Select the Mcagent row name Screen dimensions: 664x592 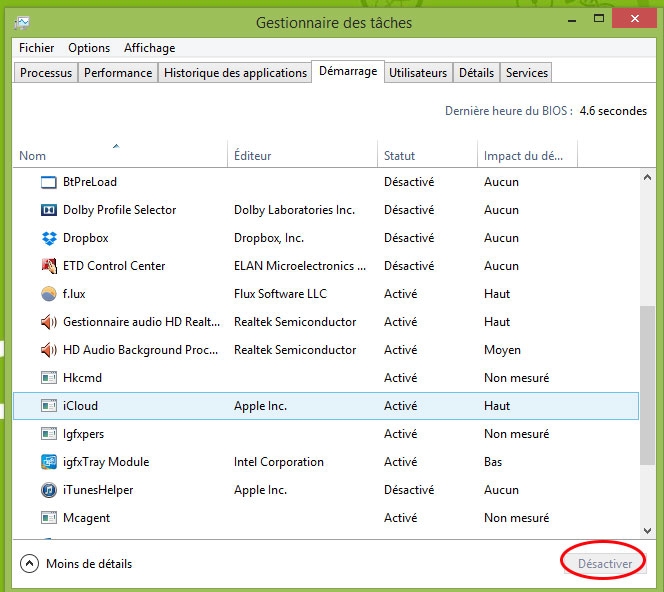86,518
